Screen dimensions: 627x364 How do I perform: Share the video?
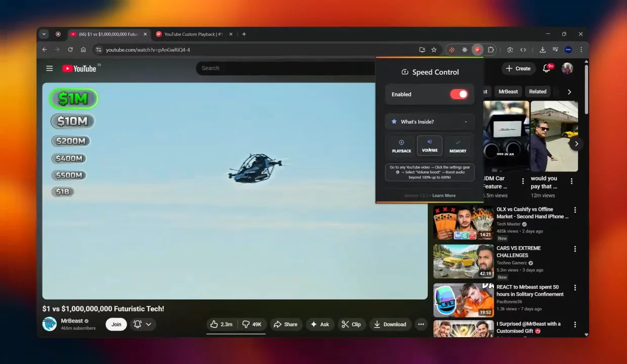point(286,324)
